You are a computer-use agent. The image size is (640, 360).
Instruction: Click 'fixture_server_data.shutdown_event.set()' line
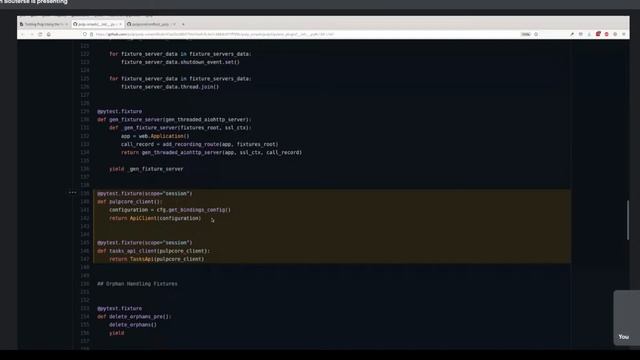(180, 62)
